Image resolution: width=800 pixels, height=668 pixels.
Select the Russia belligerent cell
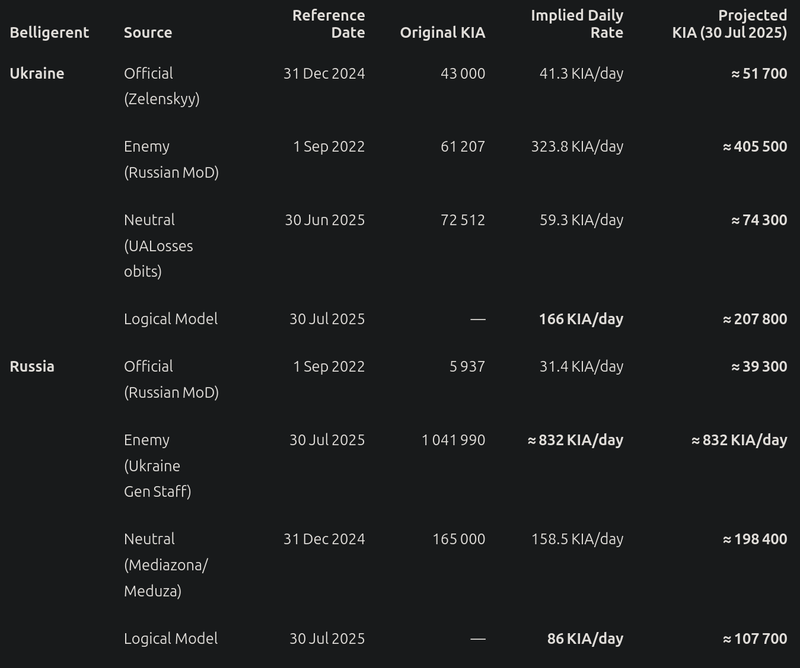[x=32, y=366]
